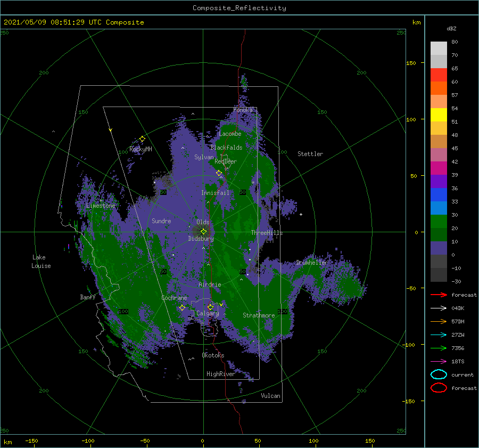Click the Cochrane city label
Image resolution: width=479 pixels, height=448 pixels.
click(x=174, y=298)
